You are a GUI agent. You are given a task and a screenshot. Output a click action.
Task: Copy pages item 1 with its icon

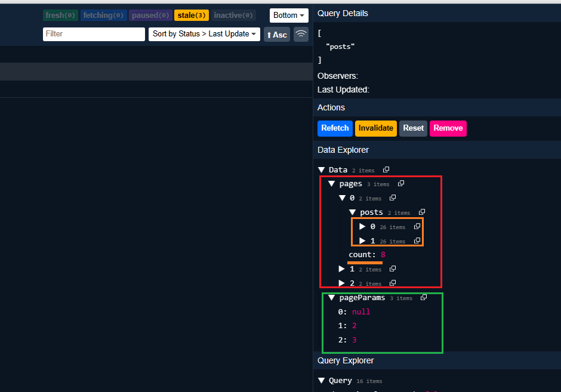coord(393,269)
